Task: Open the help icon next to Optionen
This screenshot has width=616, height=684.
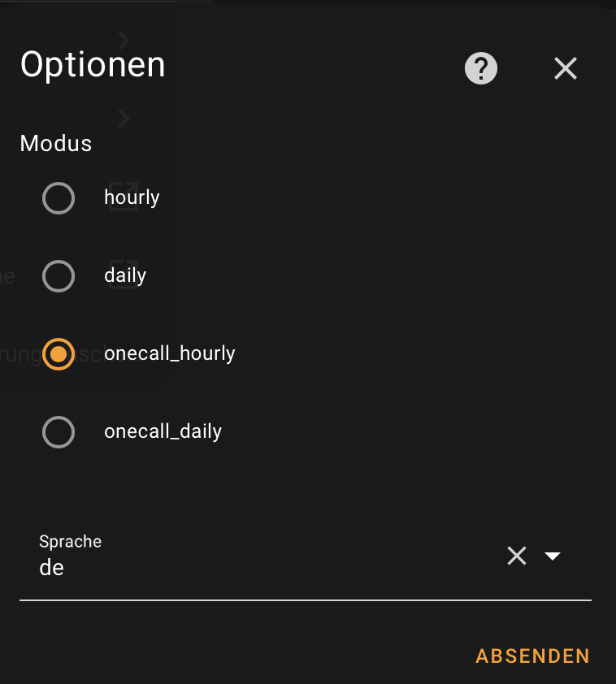Action: click(480, 69)
